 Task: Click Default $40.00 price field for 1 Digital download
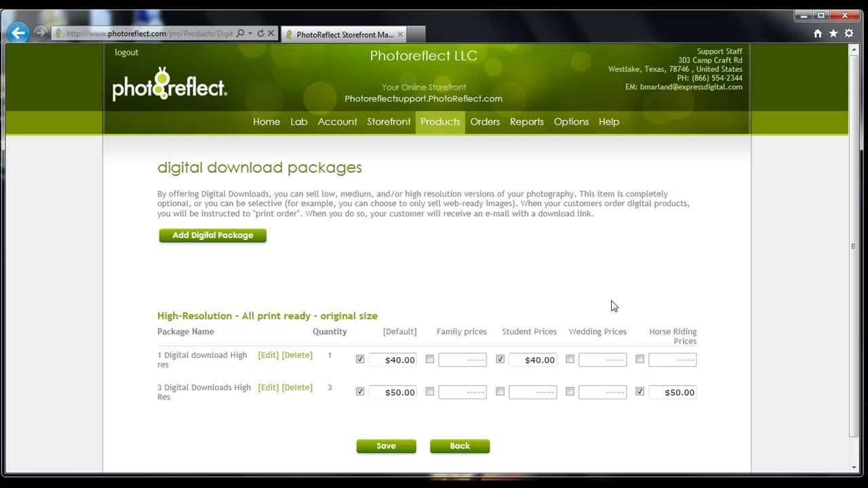tap(393, 360)
